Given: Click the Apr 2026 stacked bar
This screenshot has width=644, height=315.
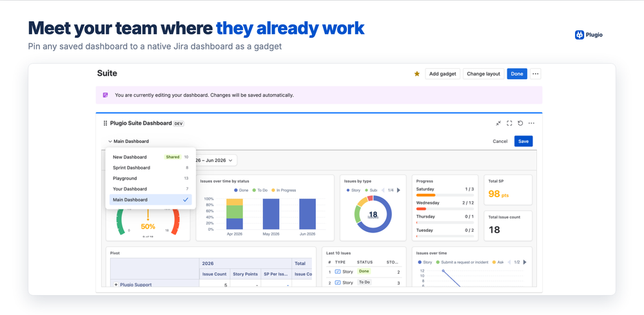Looking at the screenshot, I should pos(235,214).
